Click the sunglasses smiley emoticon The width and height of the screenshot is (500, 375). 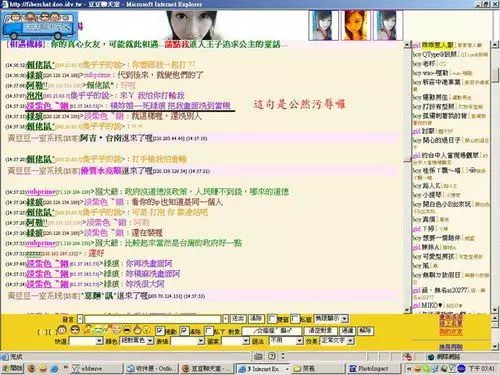pyautogui.click(x=75, y=330)
